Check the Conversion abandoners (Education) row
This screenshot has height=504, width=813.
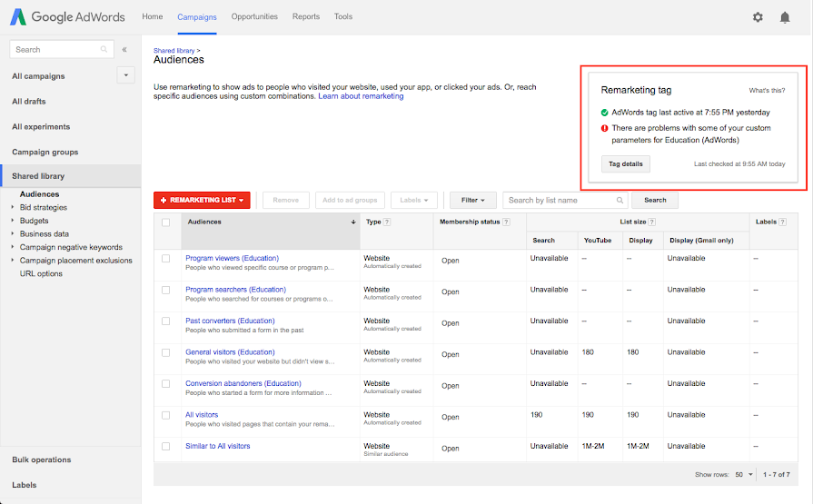(x=166, y=384)
